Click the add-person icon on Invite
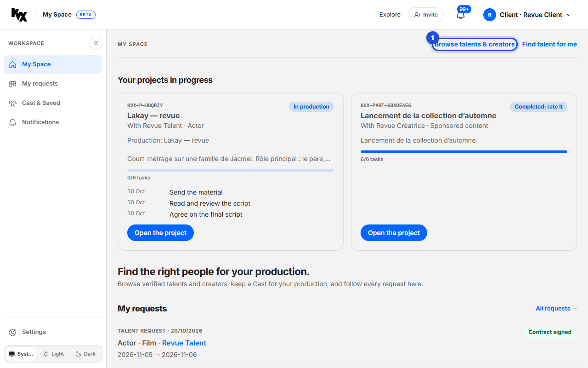Image resolution: width=588 pixels, height=368 pixels. 417,15
